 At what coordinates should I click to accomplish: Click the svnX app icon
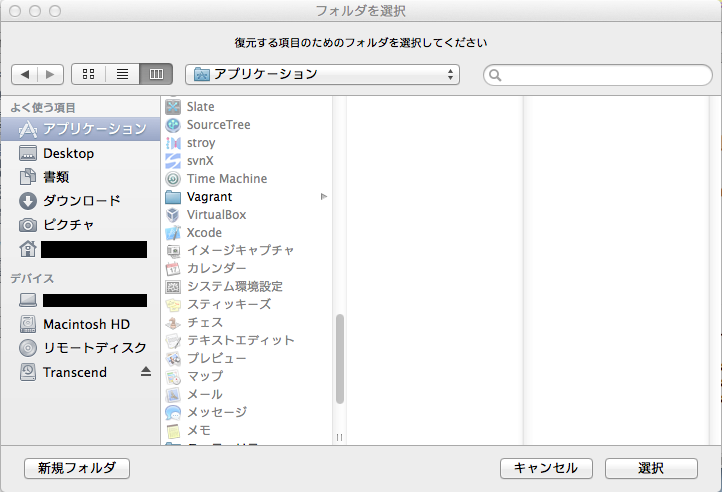(x=173, y=161)
